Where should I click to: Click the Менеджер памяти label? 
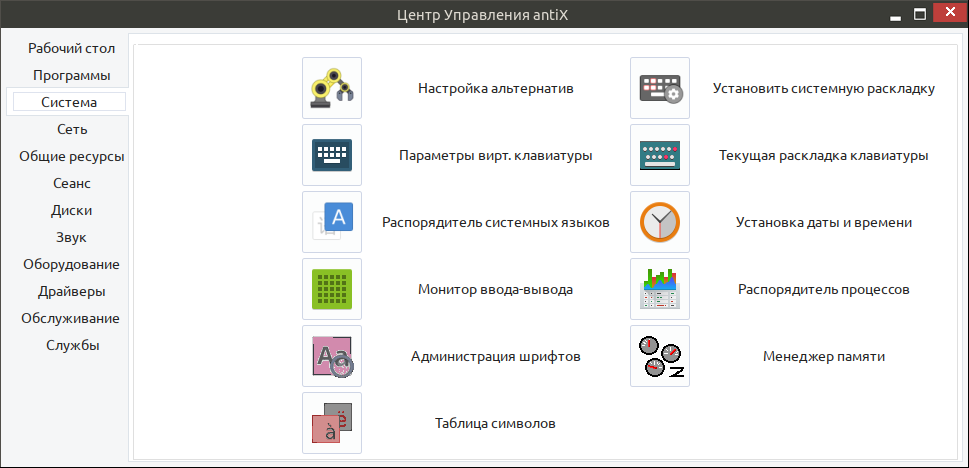tap(824, 357)
